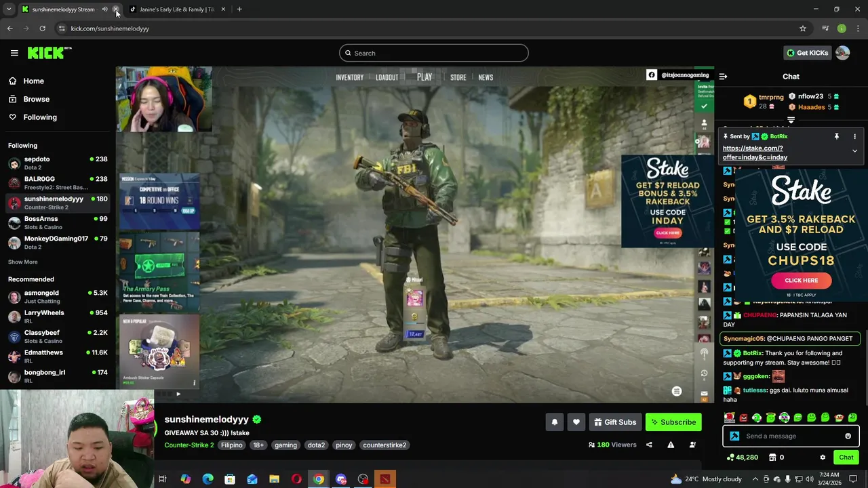Open Kick user avatar menu

(x=842, y=53)
